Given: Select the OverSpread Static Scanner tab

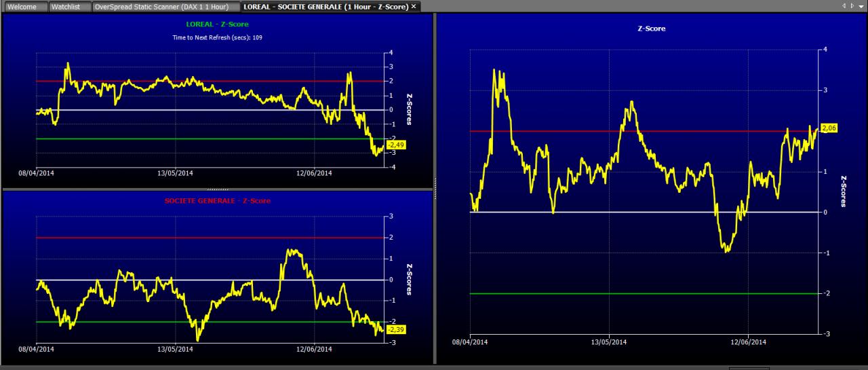Looking at the screenshot, I should pos(165,6).
